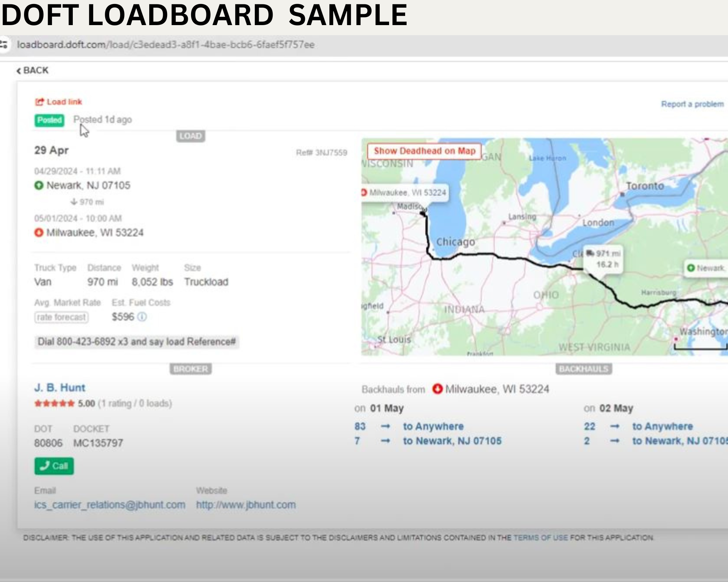Viewport: 728px width, 582px height.
Task: Open the J. B. Hunt broker link
Action: (60, 388)
